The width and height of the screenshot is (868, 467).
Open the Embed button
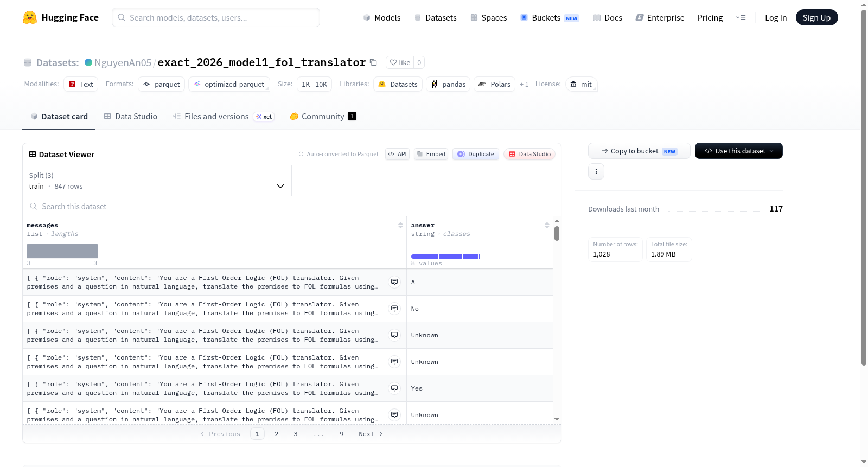point(431,154)
